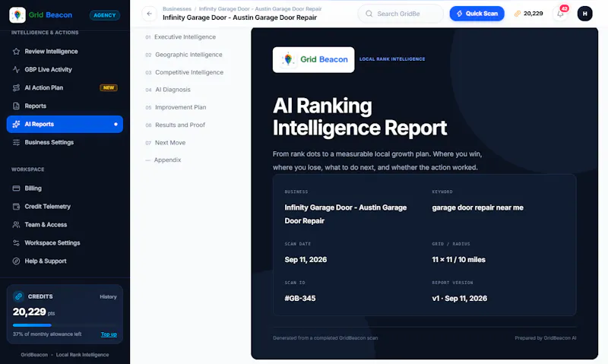This screenshot has height=364, width=608.
Task: Click the report version 'v1 · Sep 11, 2026'
Action: (460, 298)
